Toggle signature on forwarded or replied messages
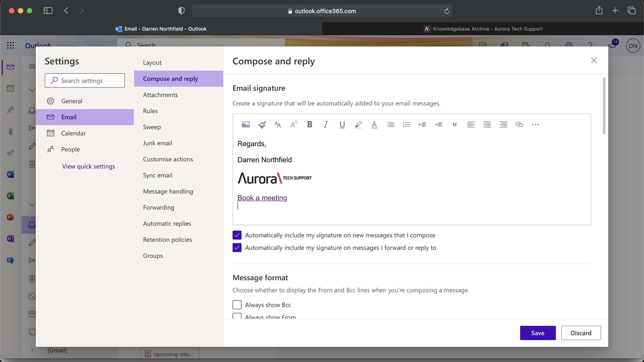 pyautogui.click(x=237, y=247)
